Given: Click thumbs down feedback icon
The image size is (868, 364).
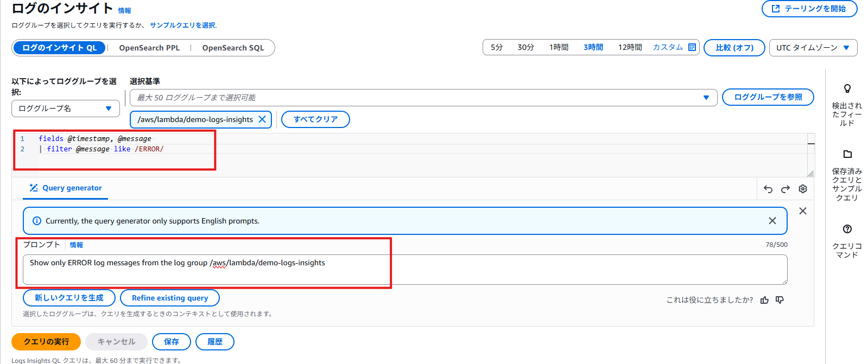Looking at the screenshot, I should (780, 300).
